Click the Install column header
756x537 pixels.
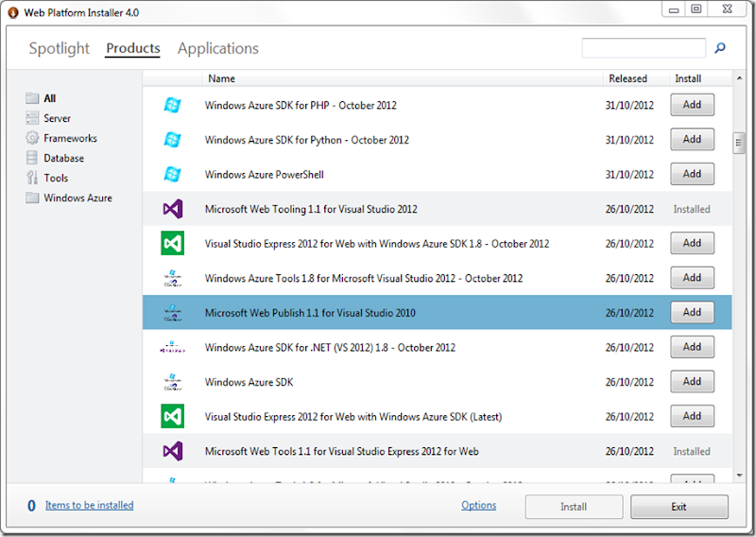tap(700, 78)
